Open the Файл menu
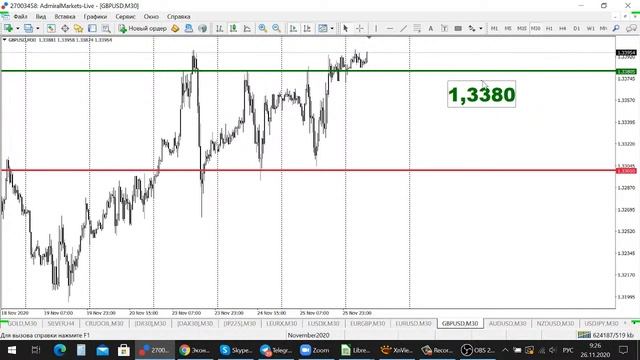The image size is (640, 360). [x=20, y=17]
